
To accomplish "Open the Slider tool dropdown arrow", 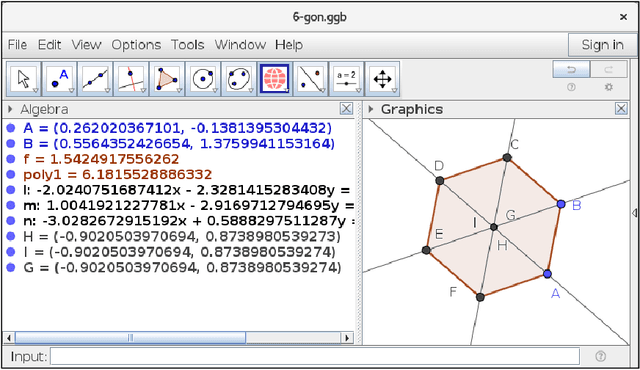I will click(x=358, y=91).
